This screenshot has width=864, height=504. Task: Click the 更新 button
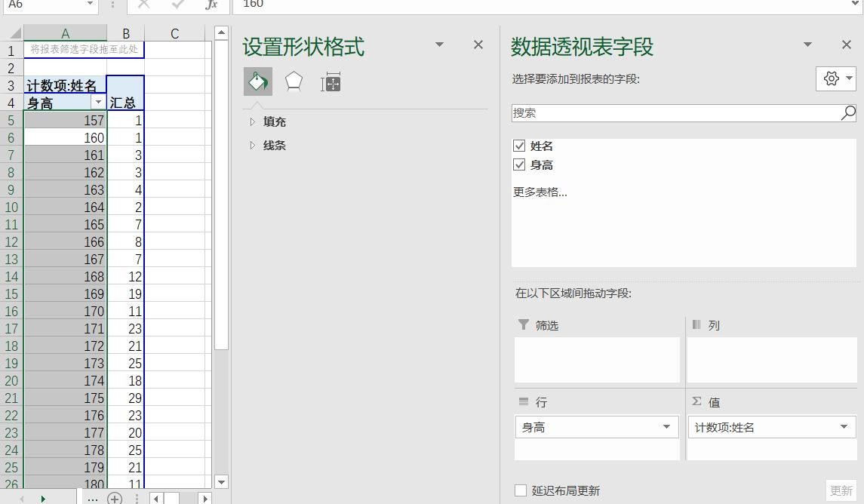tap(841, 490)
